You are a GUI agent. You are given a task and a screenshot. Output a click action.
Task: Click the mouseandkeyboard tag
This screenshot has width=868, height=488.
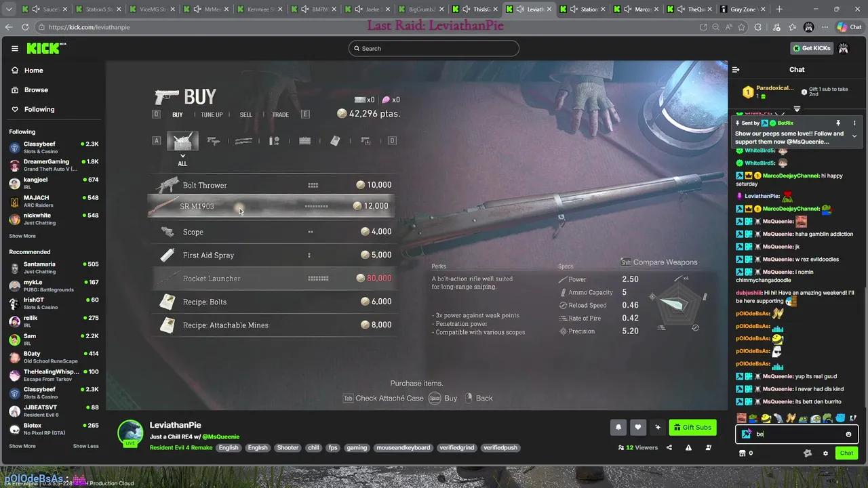403,447
